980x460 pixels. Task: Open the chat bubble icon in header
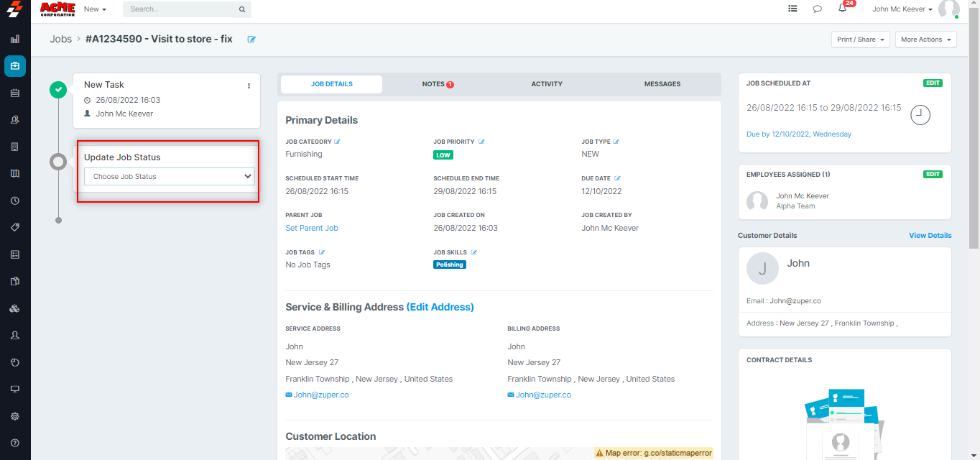pos(817,9)
